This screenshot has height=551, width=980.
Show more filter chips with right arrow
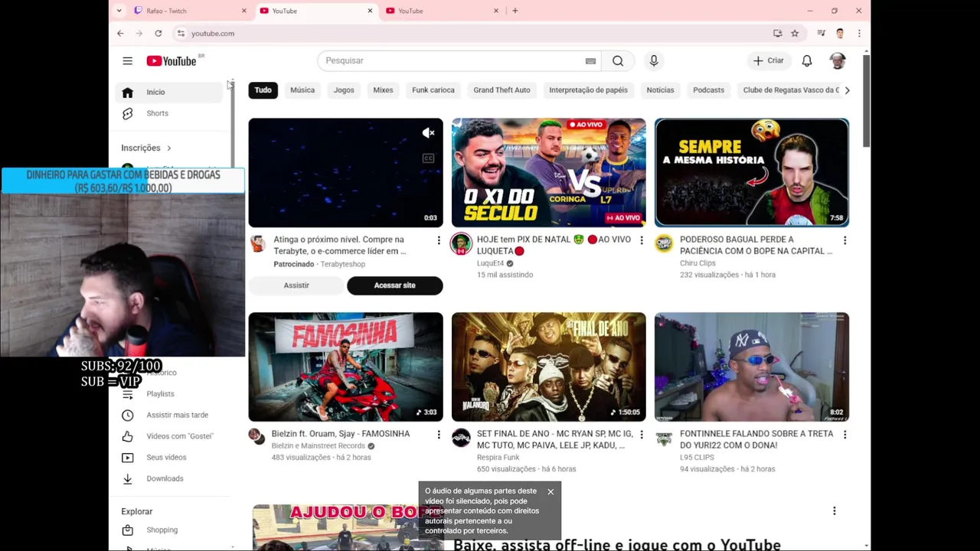pyautogui.click(x=847, y=90)
